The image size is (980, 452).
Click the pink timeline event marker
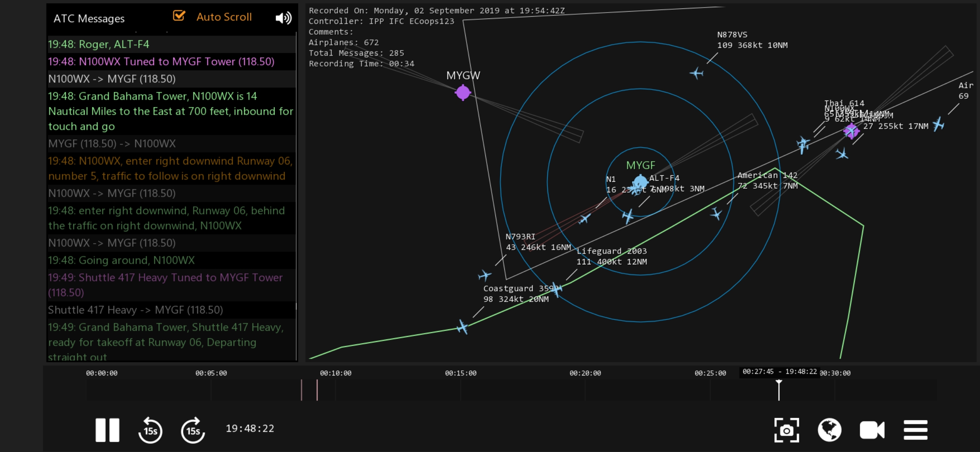coord(317,390)
